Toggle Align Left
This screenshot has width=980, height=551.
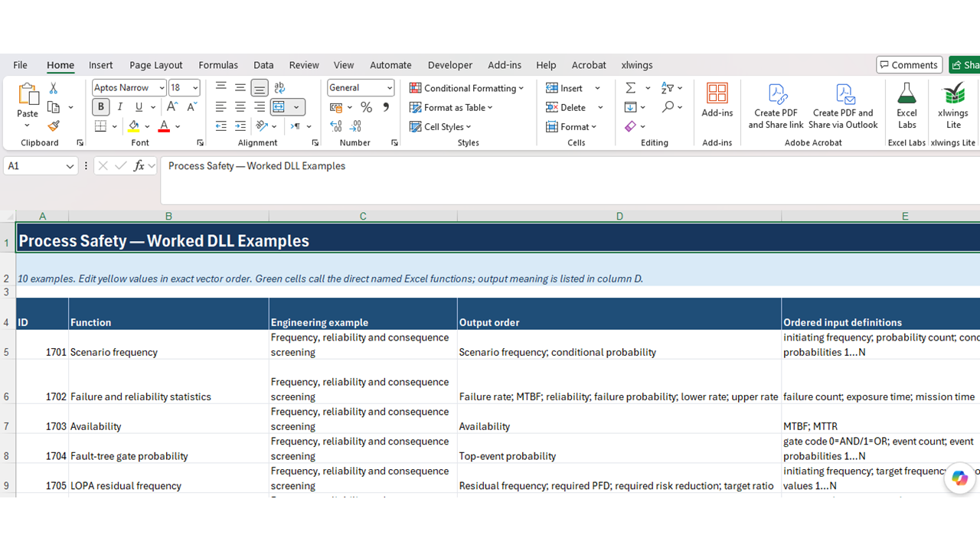221,107
